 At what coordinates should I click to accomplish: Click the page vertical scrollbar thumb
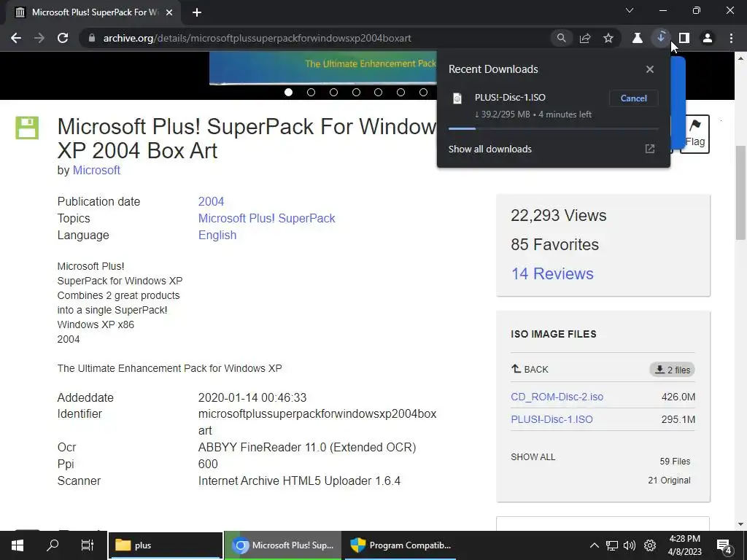(x=740, y=192)
